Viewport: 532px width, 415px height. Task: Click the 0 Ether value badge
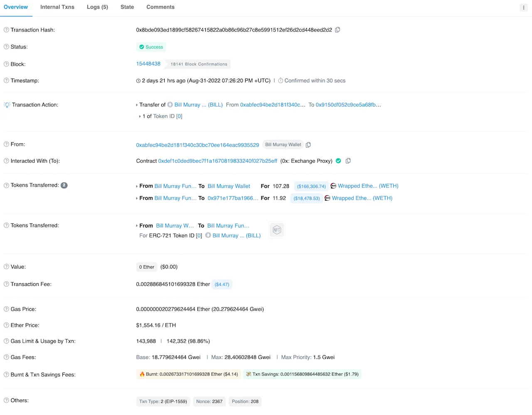click(147, 267)
